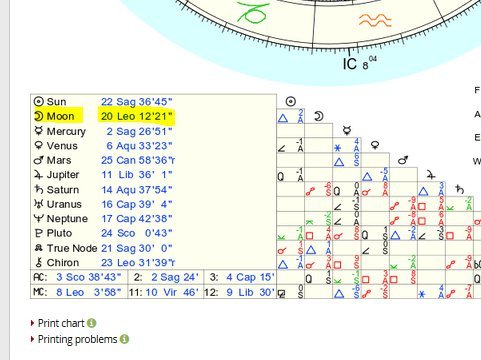The height and width of the screenshot is (360, 481).
Task: Click the IC label below the wheel
Action: pyautogui.click(x=350, y=64)
